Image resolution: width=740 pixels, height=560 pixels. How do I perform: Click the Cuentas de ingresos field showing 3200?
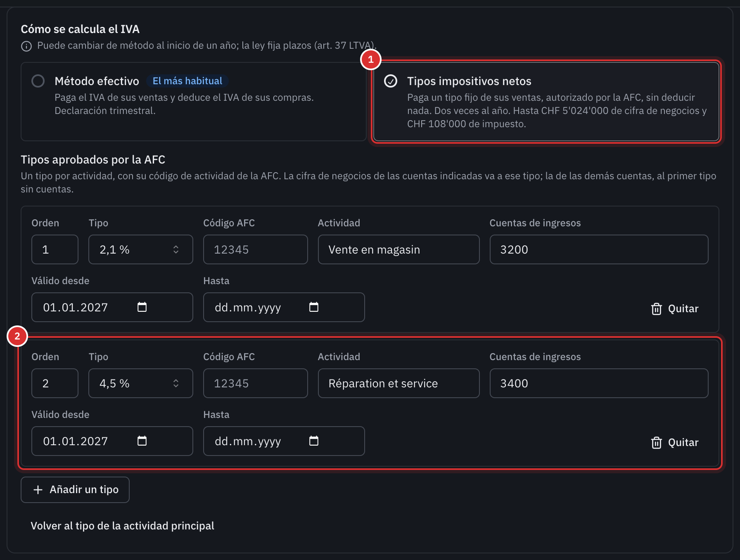599,249
